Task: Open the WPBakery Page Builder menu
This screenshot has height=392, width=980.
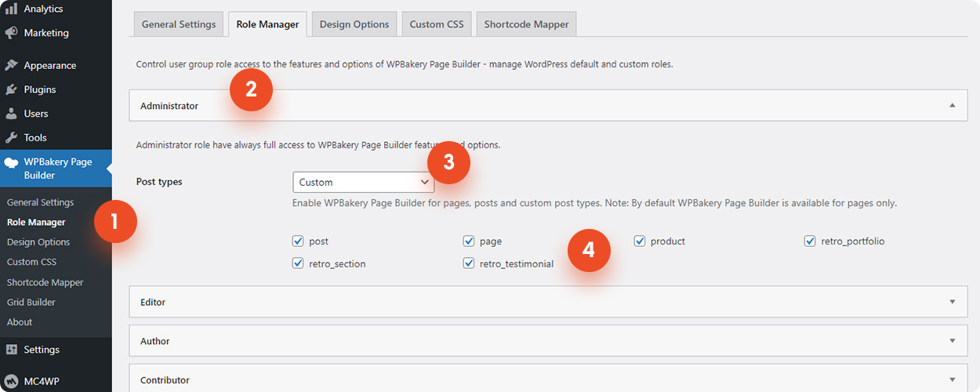Action: [x=56, y=169]
